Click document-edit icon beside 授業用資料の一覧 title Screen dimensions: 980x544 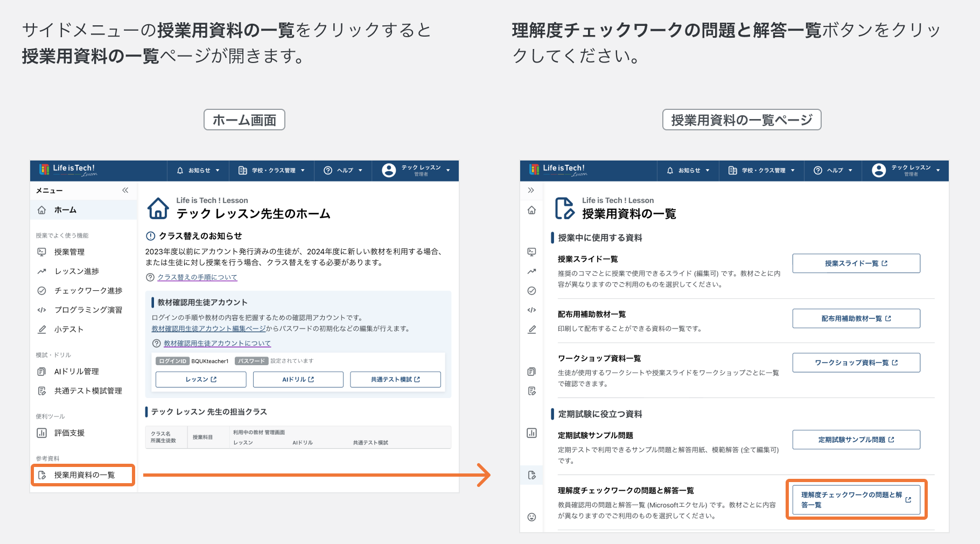[x=565, y=208]
